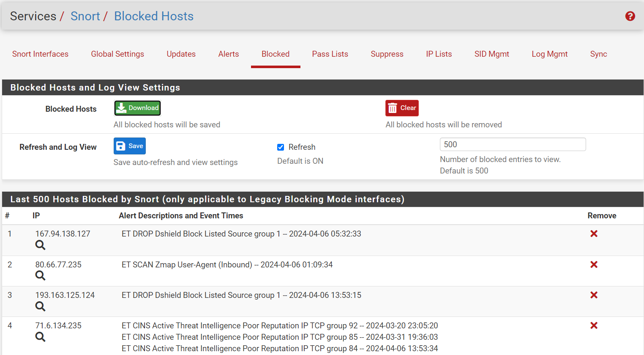This screenshot has height=355, width=644.
Task: Click the TCP group 84 alert line
Action: (x=280, y=348)
